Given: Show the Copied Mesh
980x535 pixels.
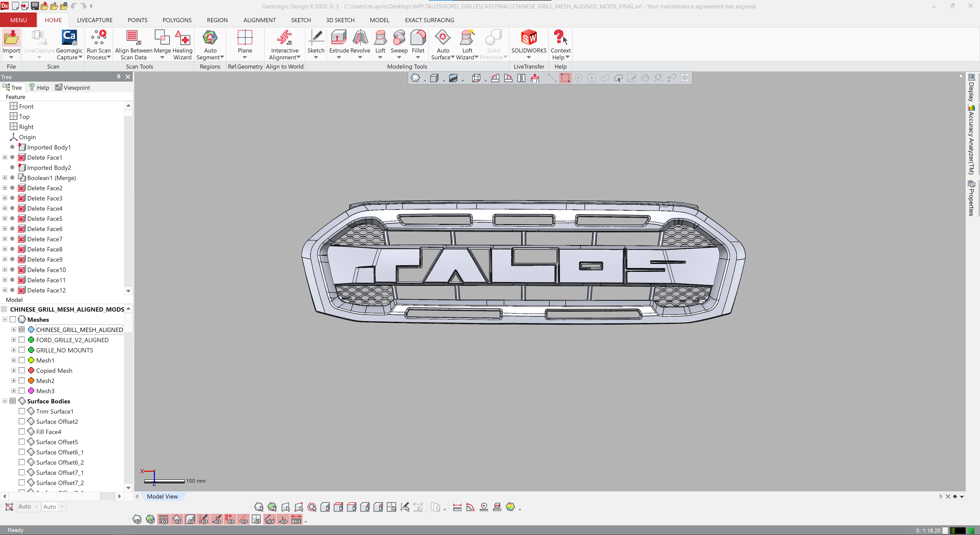Looking at the screenshot, I should [22, 370].
